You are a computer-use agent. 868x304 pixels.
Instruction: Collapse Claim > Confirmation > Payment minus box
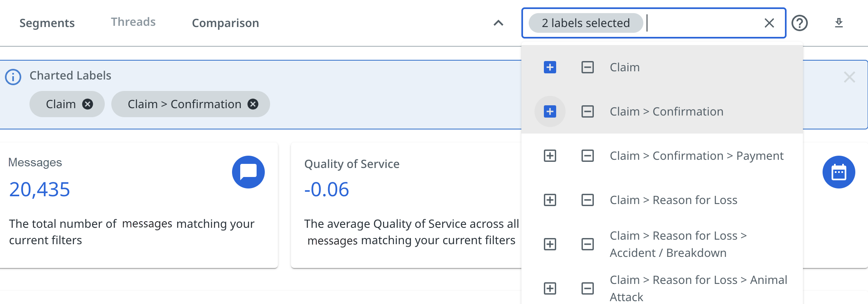tap(587, 156)
